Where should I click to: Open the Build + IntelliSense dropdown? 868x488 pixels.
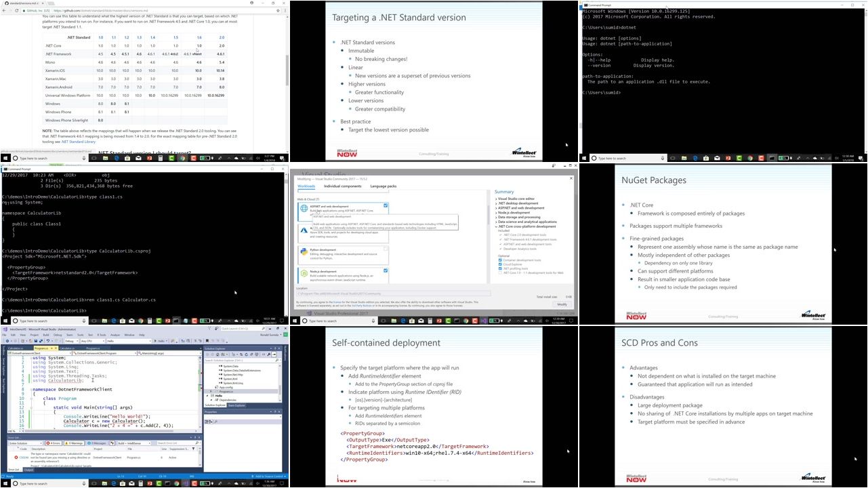click(133, 443)
